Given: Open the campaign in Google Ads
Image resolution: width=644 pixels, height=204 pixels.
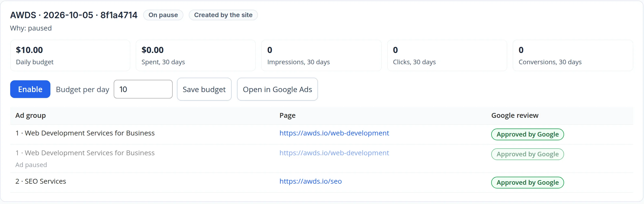Looking at the screenshot, I should (277, 89).
